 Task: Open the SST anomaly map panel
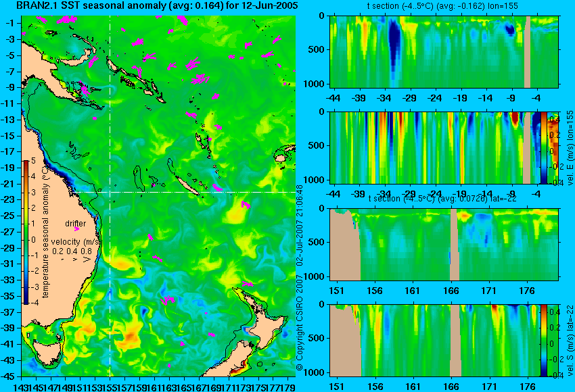tap(158, 196)
